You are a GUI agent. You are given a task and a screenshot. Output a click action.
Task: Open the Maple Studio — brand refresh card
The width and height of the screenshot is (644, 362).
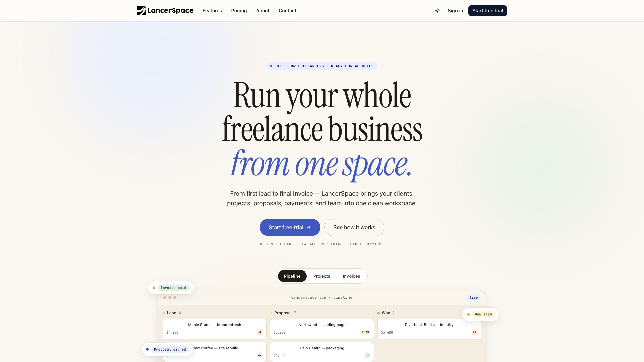(215, 329)
